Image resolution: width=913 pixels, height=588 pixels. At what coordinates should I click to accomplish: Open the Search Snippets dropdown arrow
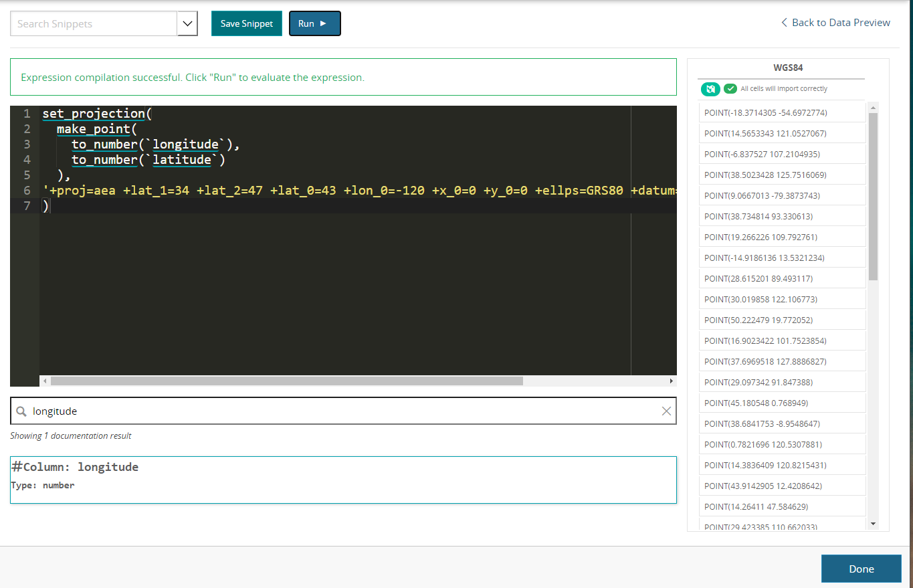(187, 23)
